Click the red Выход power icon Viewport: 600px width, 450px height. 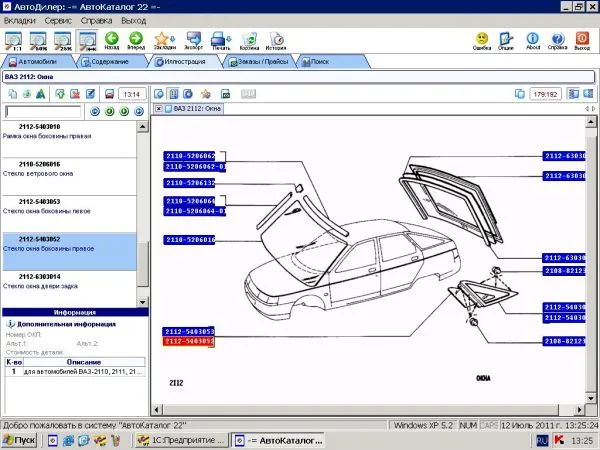(x=582, y=41)
